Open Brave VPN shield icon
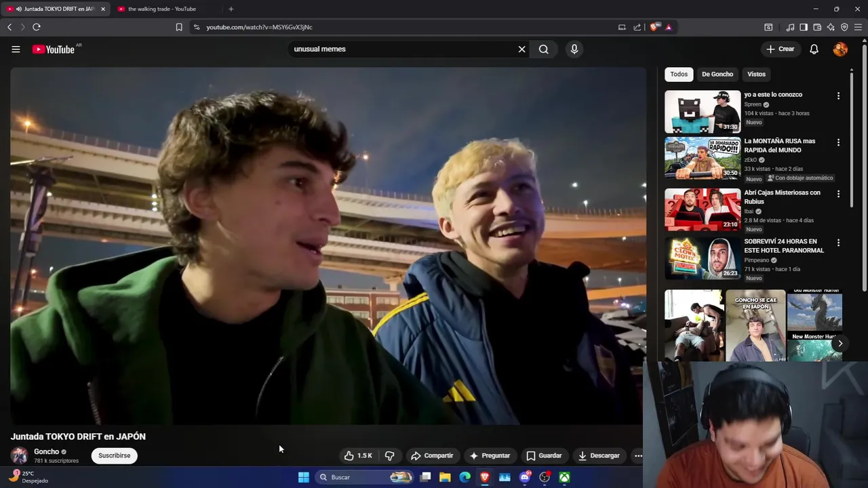The width and height of the screenshot is (868, 488). [x=844, y=27]
